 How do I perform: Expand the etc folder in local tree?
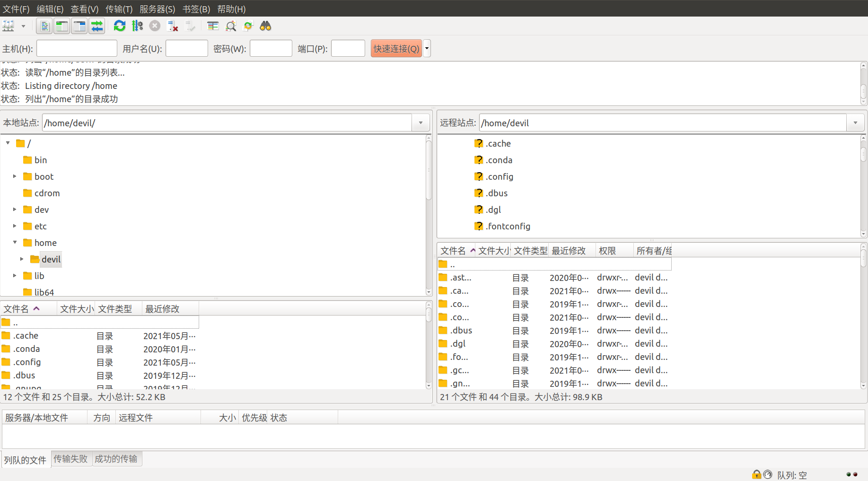15,226
